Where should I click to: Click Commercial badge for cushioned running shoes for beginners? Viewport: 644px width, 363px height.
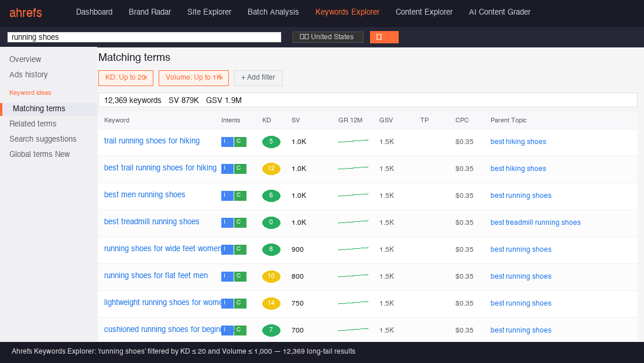pyautogui.click(x=240, y=330)
